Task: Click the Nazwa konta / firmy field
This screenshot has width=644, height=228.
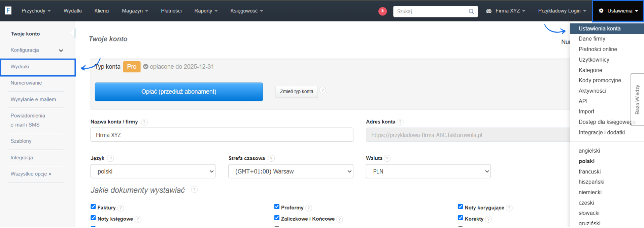Action: point(222,135)
